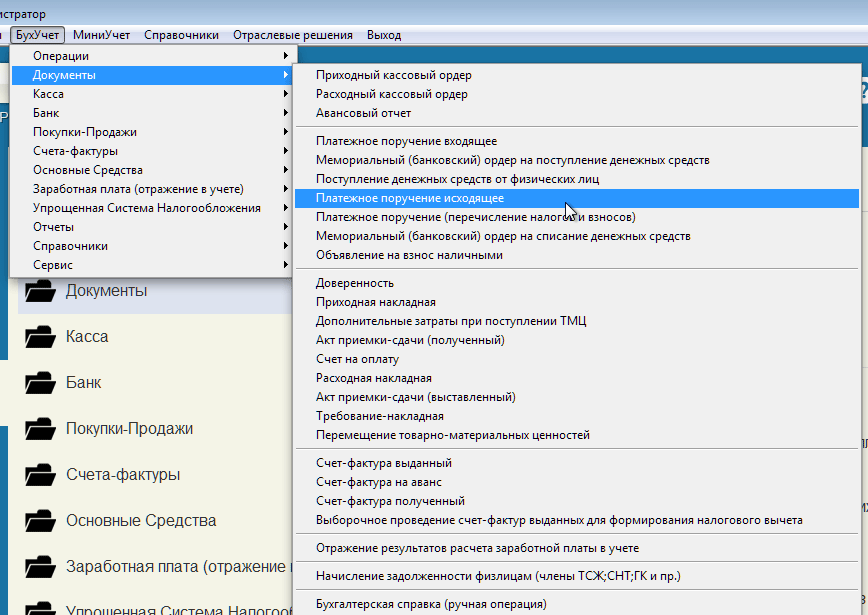Open the Касса section in main panel

(x=87, y=337)
